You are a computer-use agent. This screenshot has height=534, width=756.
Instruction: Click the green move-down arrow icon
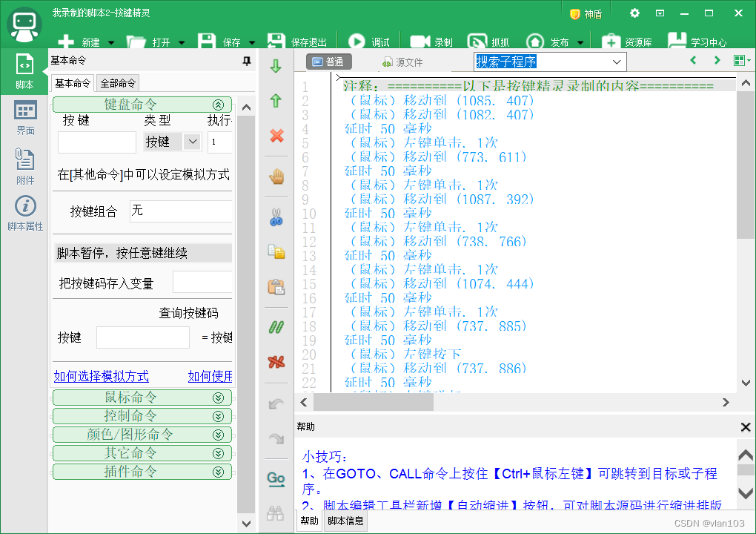point(276,66)
